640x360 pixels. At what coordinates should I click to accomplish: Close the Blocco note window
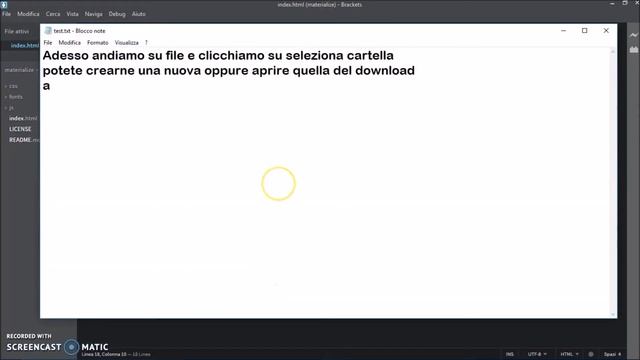point(606,31)
